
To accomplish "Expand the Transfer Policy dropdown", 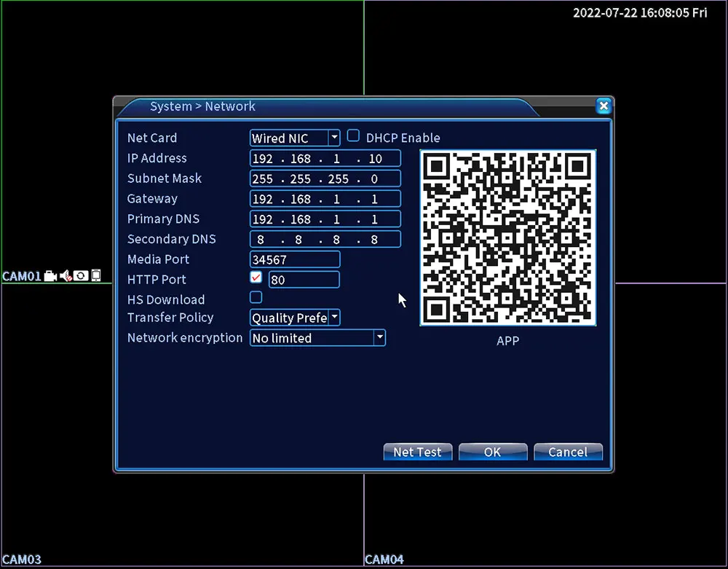I will pyautogui.click(x=334, y=318).
